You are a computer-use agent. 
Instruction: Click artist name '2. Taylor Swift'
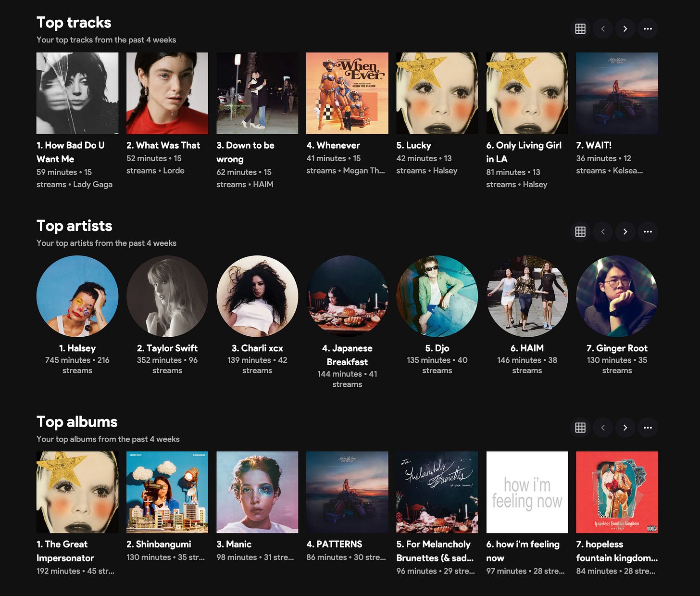coord(167,348)
